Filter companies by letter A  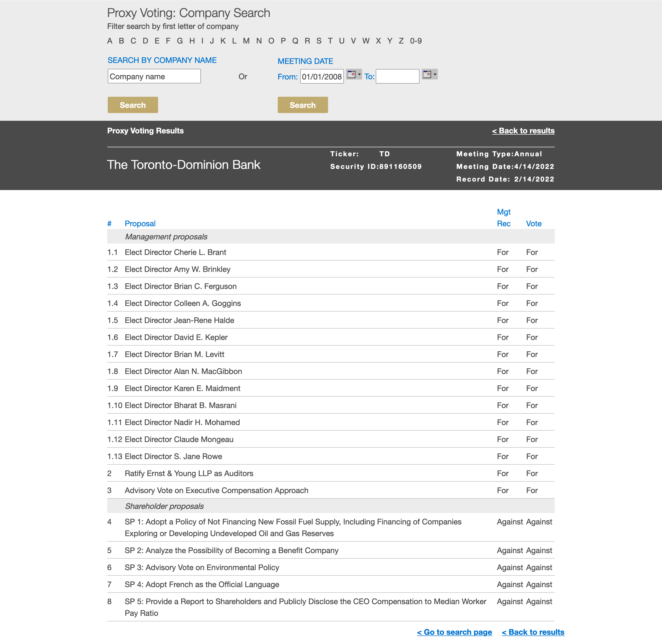pyautogui.click(x=110, y=41)
